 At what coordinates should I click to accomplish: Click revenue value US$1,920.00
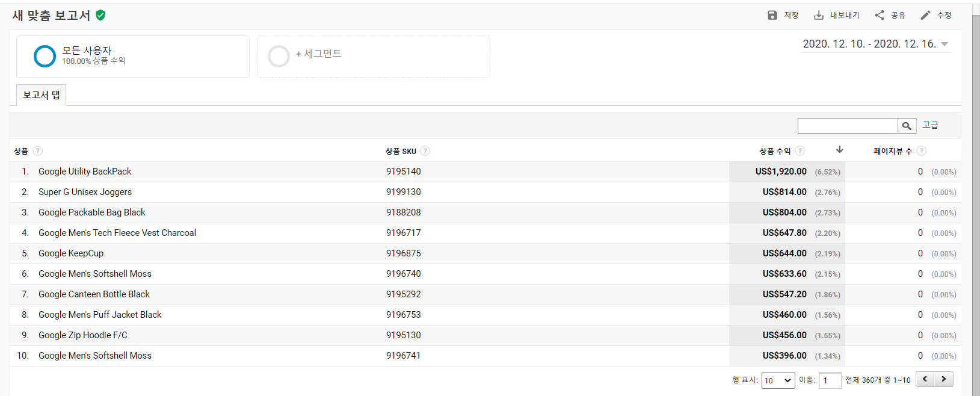781,172
